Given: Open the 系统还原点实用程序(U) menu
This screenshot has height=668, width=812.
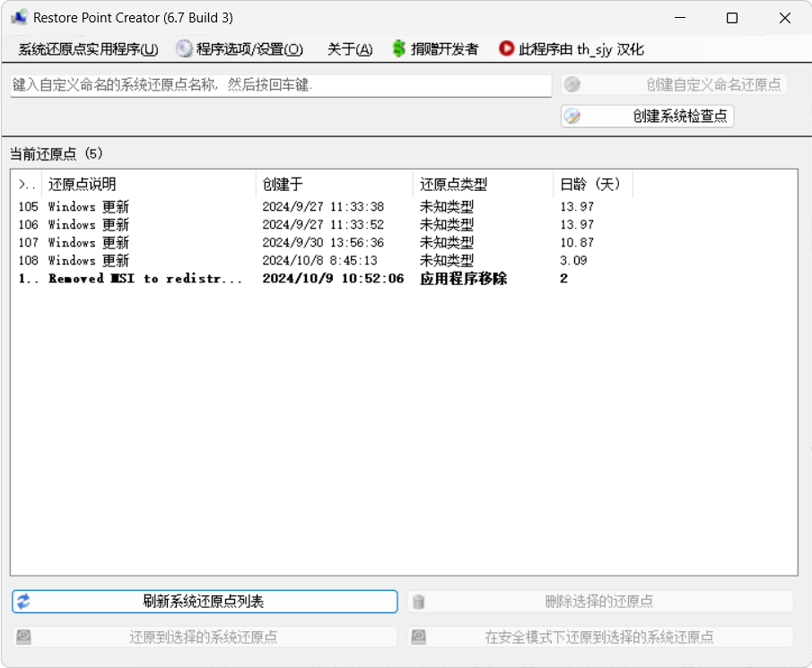Looking at the screenshot, I should (x=88, y=49).
